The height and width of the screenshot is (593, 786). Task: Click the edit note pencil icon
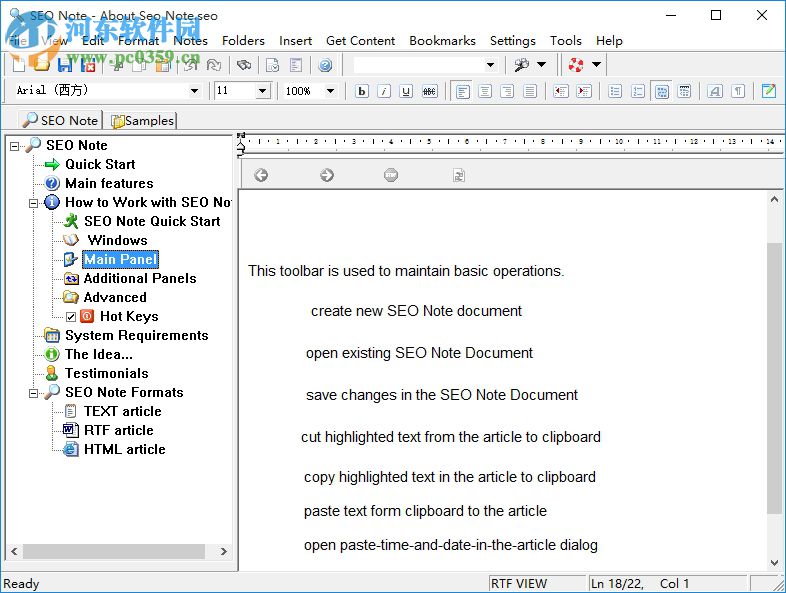tap(769, 91)
